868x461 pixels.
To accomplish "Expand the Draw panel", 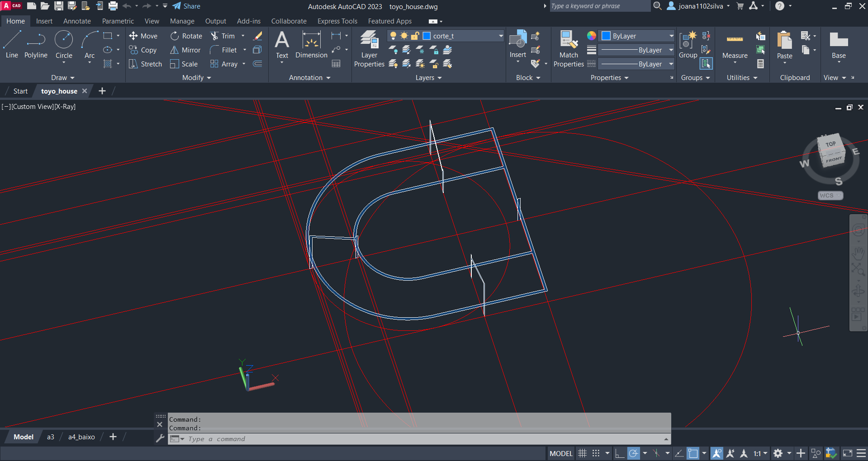I will [x=62, y=78].
